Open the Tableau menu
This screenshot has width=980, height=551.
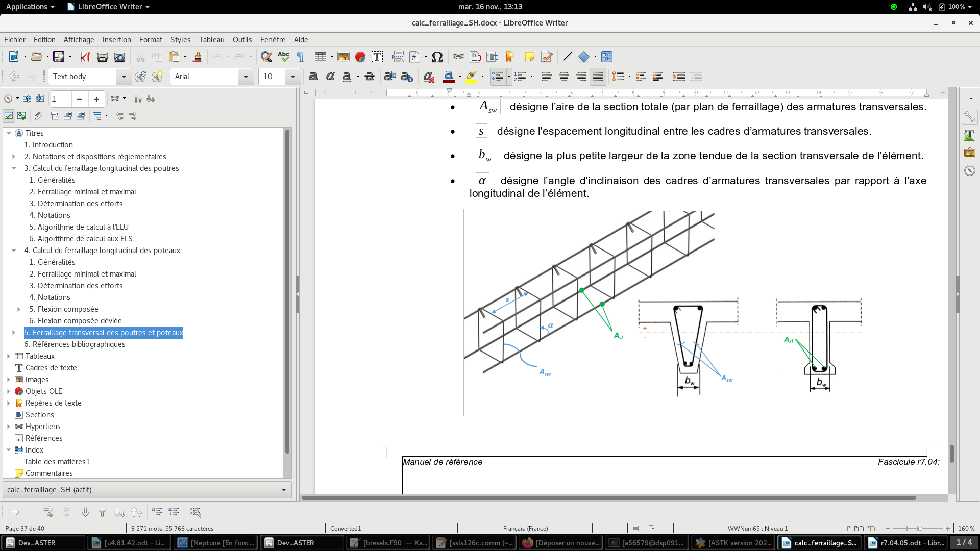point(211,40)
